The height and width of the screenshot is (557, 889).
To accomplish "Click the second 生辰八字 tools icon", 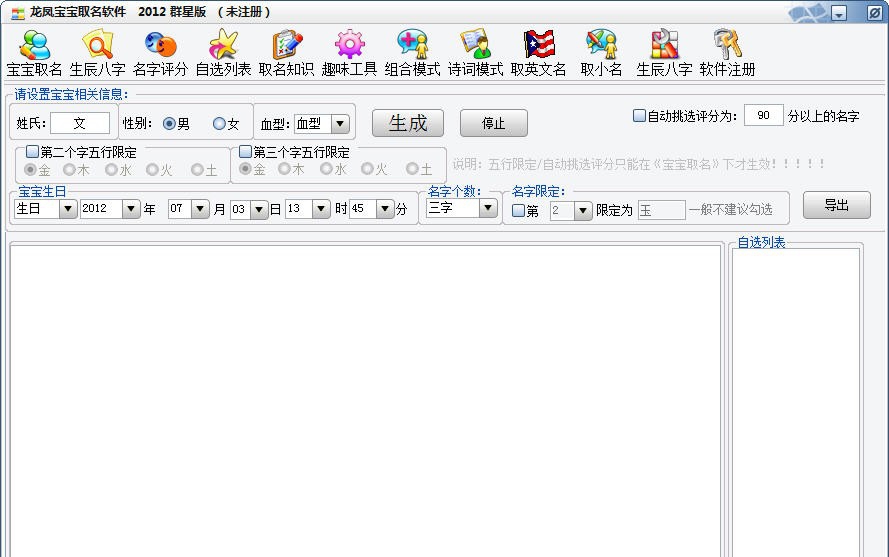I will click(x=664, y=53).
